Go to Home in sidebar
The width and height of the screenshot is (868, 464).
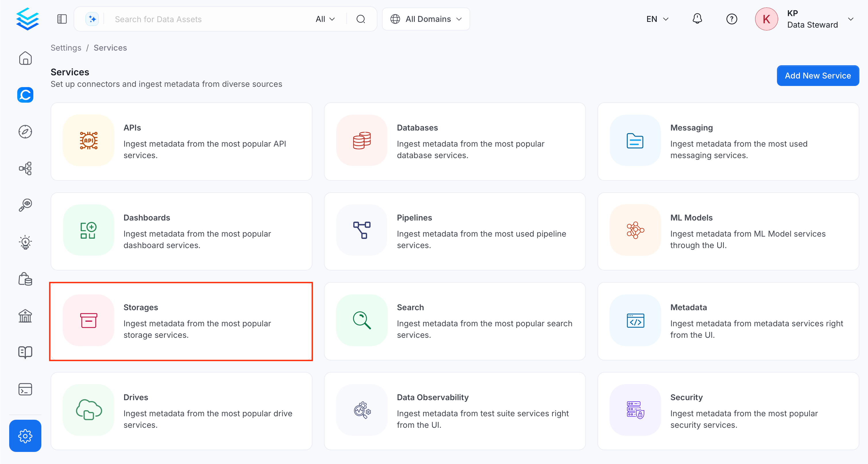(25, 58)
